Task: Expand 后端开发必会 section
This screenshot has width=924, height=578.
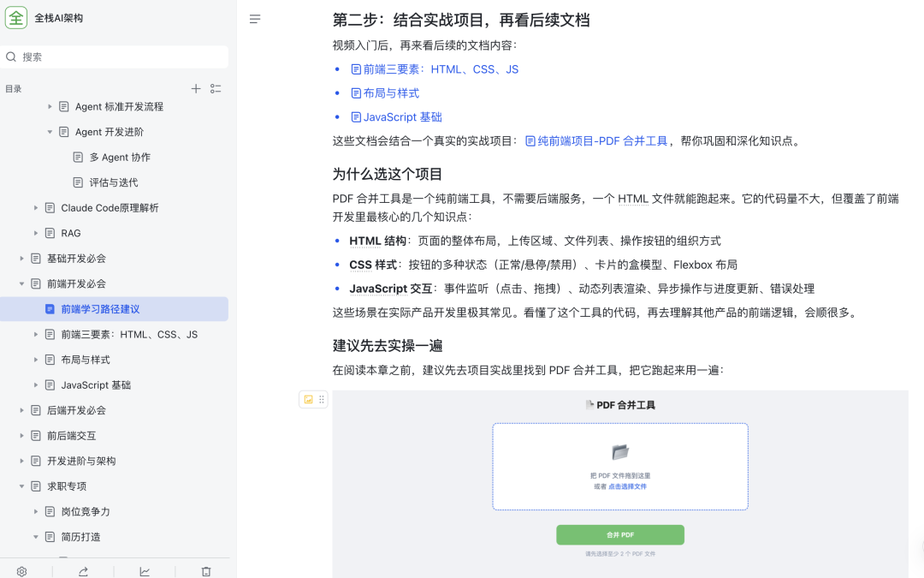Action: point(21,410)
